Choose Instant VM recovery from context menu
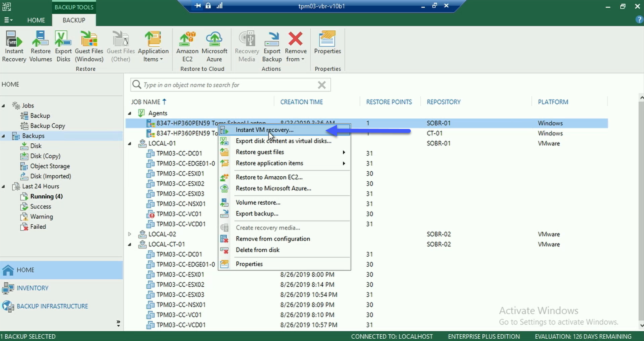Screen dimensions: 644x341 (284, 130)
